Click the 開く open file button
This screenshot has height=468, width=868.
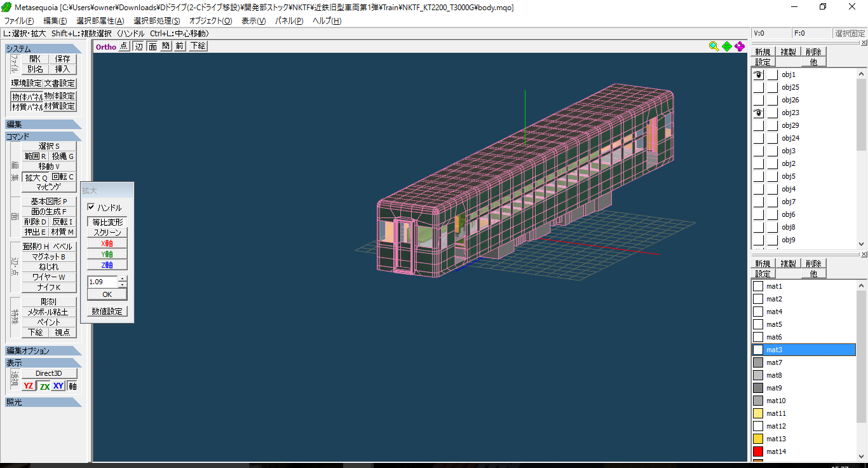(x=35, y=59)
